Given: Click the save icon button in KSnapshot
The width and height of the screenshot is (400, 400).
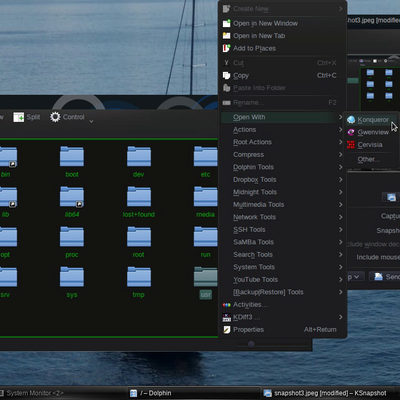Looking at the screenshot, I should pyautogui.click(x=391, y=197).
